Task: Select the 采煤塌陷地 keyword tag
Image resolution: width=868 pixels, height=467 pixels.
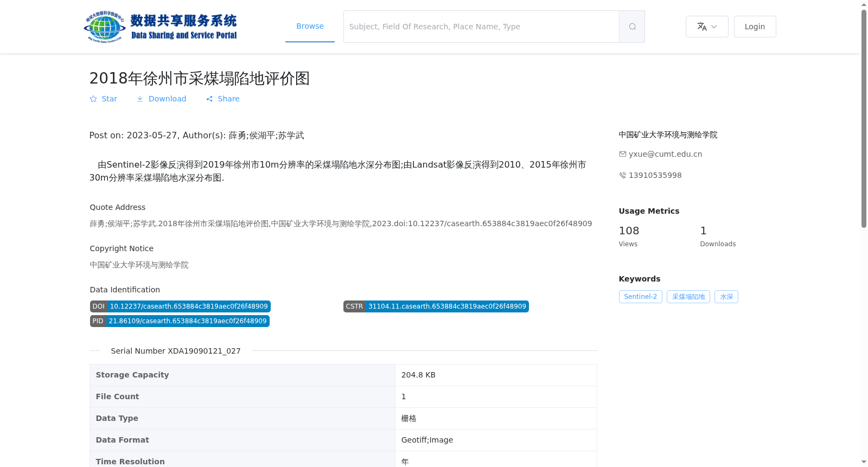Action: pyautogui.click(x=688, y=297)
